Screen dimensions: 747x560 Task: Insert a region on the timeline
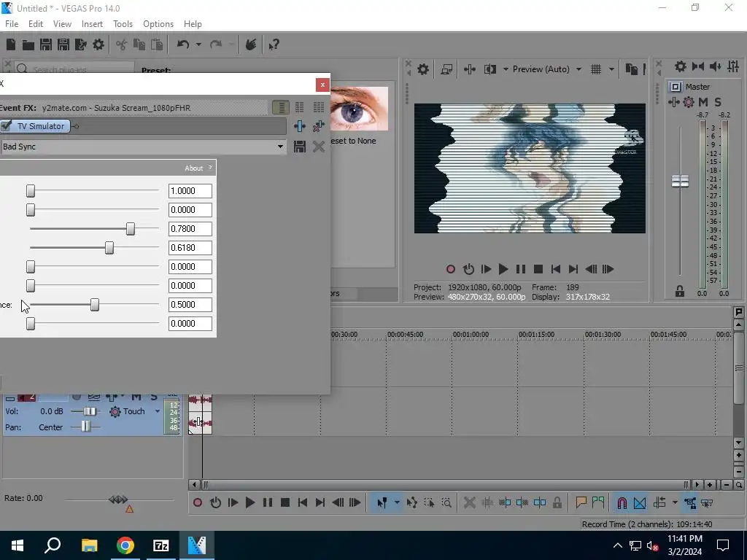(x=598, y=502)
